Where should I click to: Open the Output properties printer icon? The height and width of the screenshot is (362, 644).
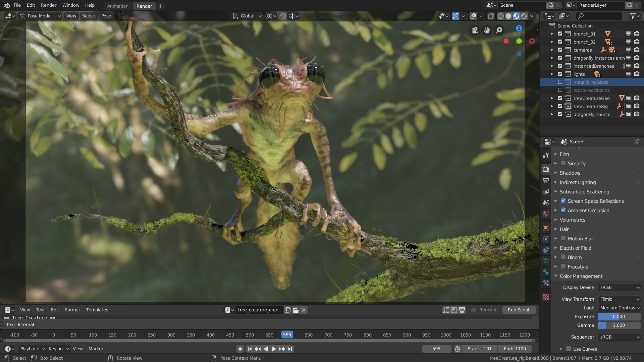point(546,181)
